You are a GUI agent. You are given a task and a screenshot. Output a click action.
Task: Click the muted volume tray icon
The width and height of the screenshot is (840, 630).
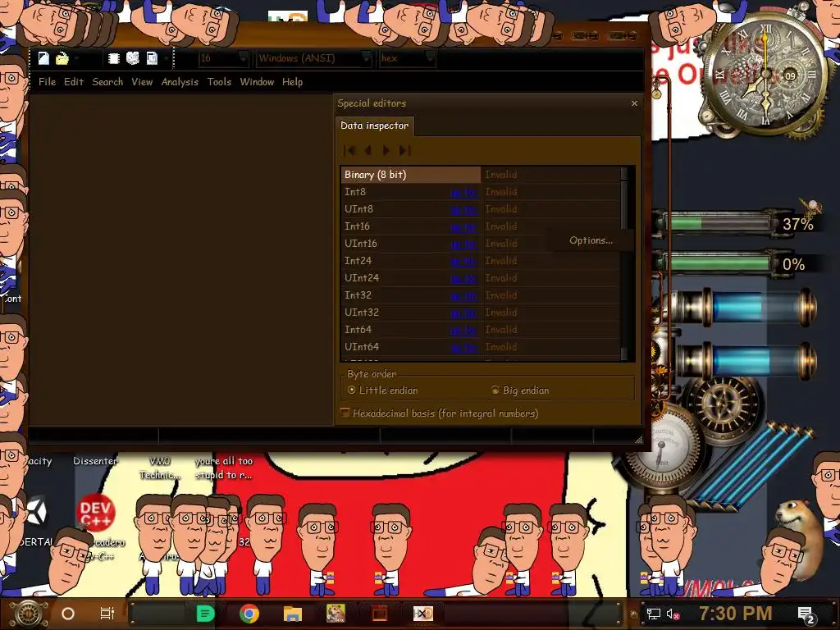pos(672,614)
